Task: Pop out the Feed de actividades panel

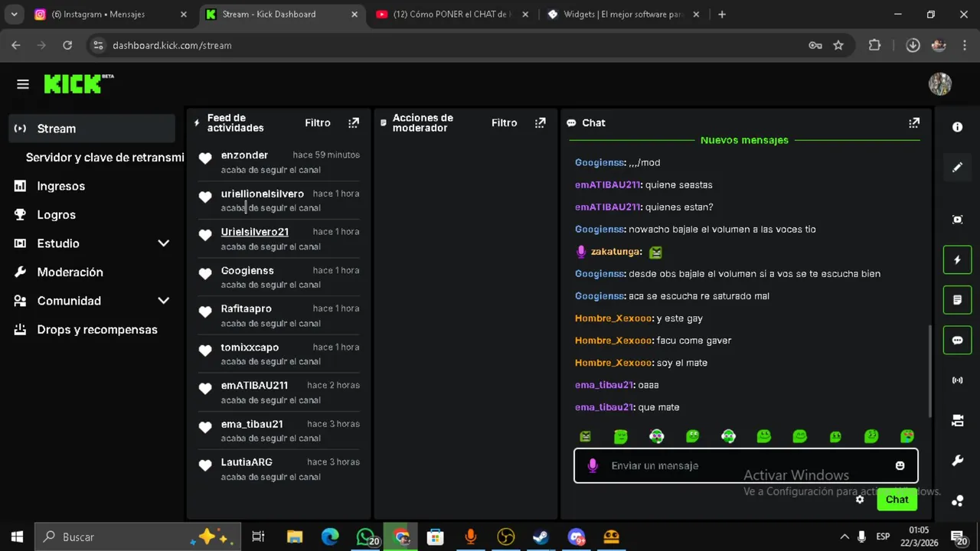Action: pos(354,122)
